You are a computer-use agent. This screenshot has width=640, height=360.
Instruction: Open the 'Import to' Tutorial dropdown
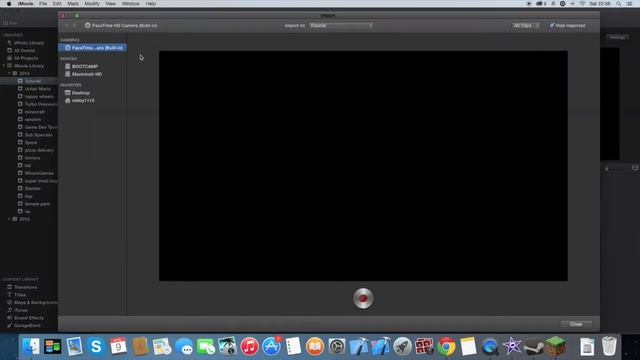[341, 25]
